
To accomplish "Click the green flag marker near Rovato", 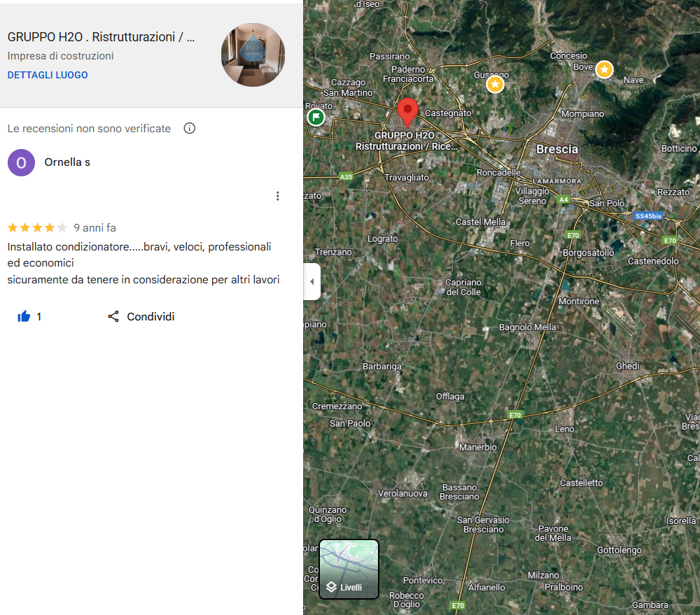I will [316, 118].
